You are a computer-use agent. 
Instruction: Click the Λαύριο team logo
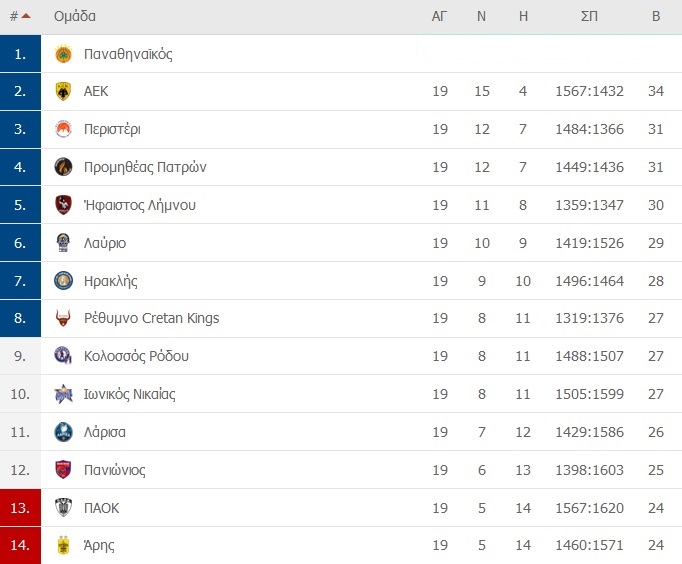point(64,243)
